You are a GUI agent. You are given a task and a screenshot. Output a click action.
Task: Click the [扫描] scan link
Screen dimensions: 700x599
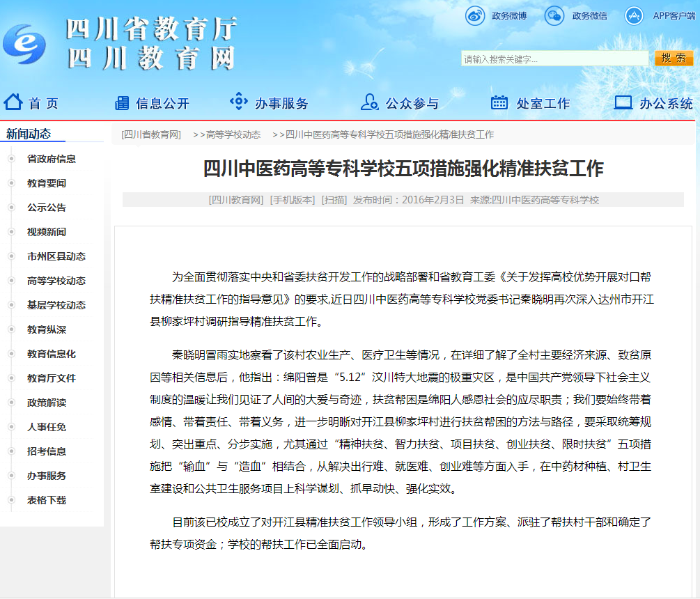point(334,200)
